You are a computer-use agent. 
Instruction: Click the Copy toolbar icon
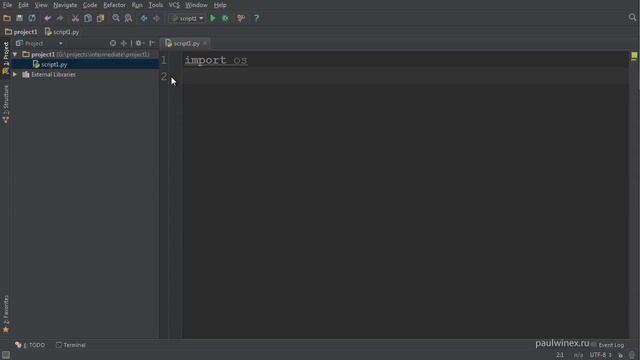tap(88, 18)
